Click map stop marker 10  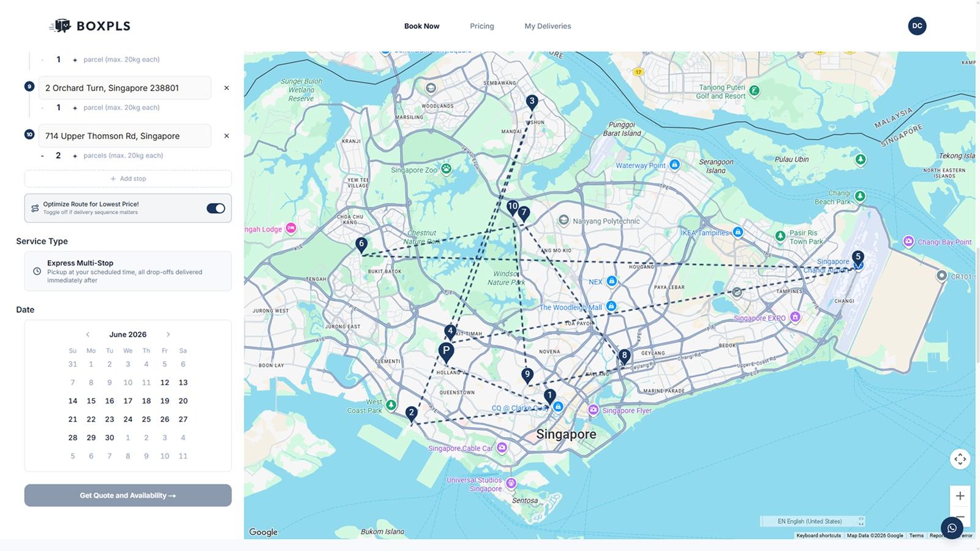pos(512,208)
